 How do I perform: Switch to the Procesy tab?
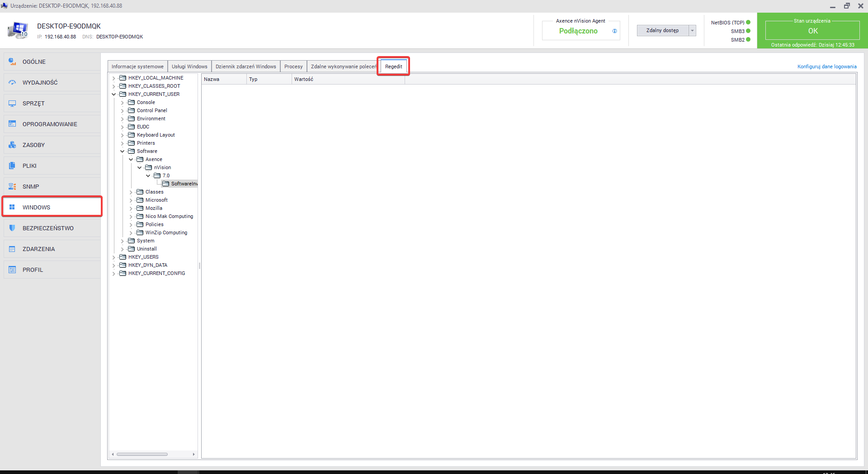293,66
